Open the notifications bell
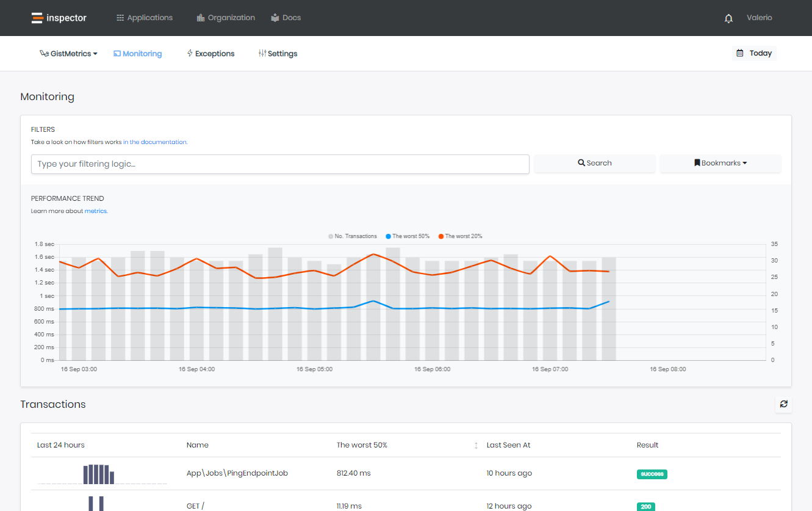Viewport: 812px width, 511px height. [728, 18]
